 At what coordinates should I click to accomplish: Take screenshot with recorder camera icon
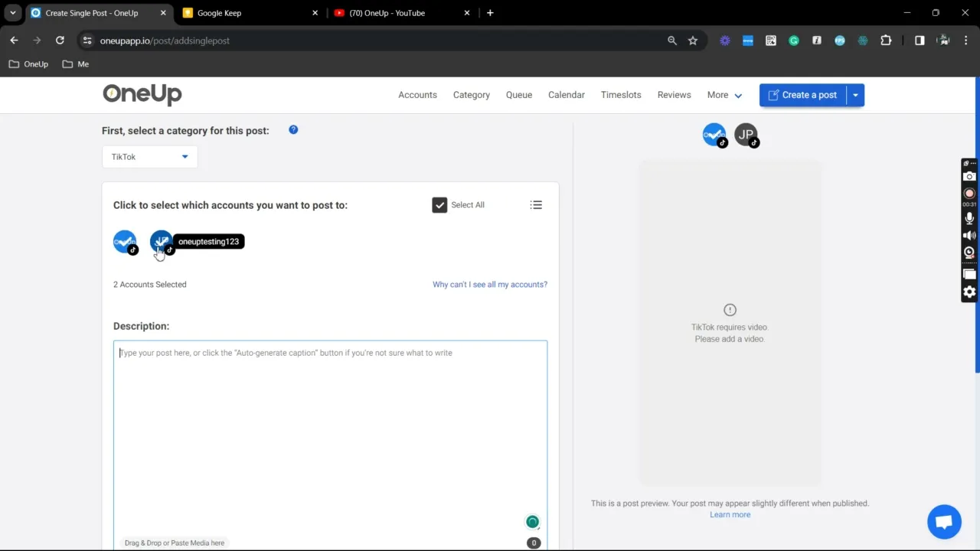tap(969, 177)
